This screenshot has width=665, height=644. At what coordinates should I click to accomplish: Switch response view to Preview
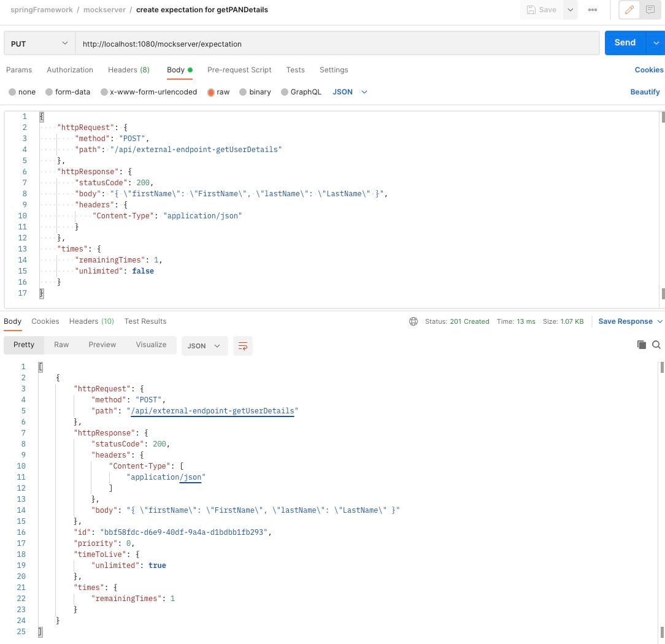pyautogui.click(x=102, y=345)
